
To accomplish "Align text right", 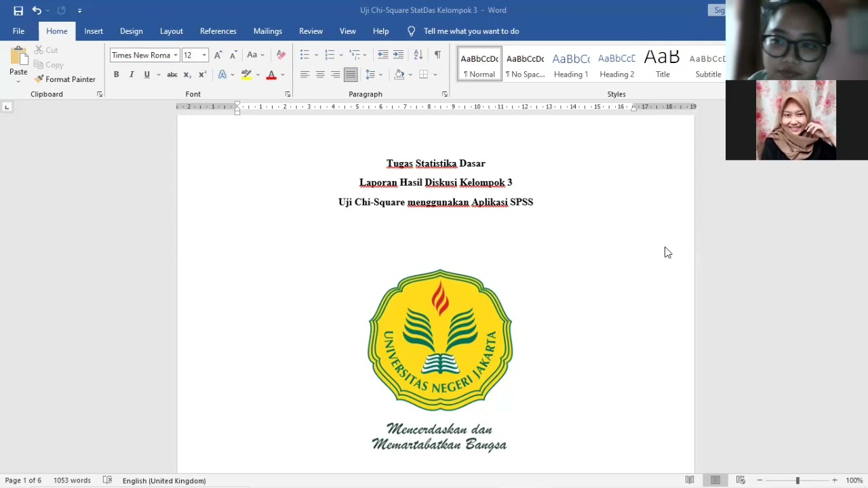I will pos(336,75).
